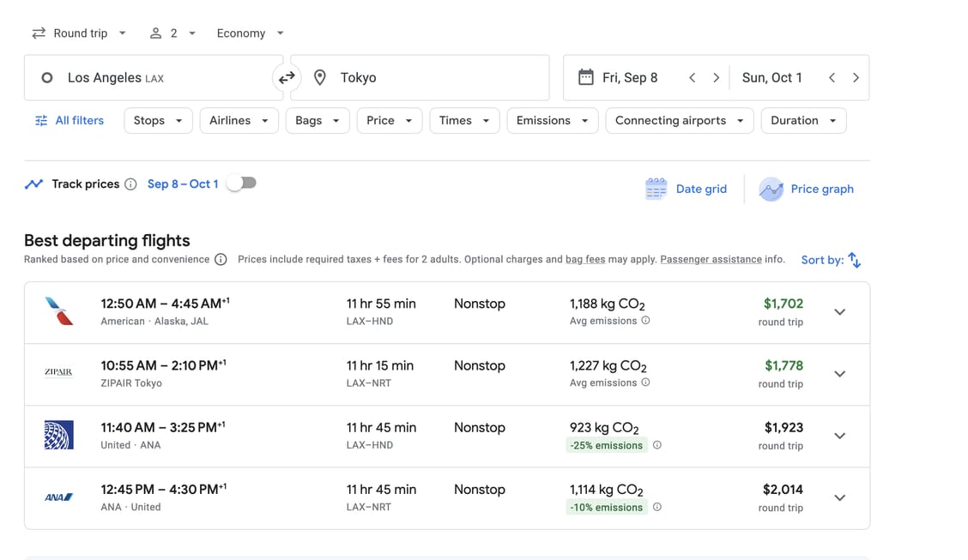Image resolution: width=968 pixels, height=560 pixels.
Task: Open the Stops filter
Action: [158, 121]
